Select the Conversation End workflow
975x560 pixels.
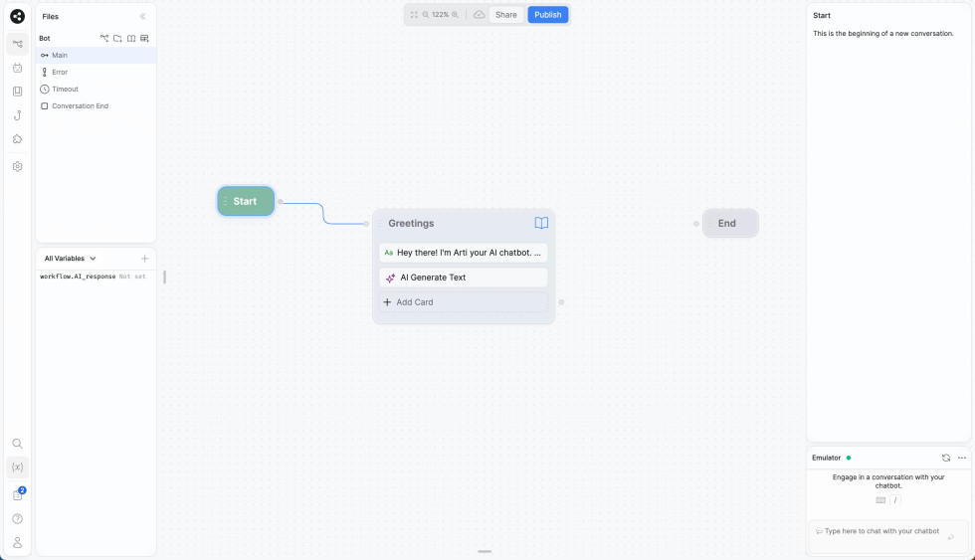click(80, 106)
